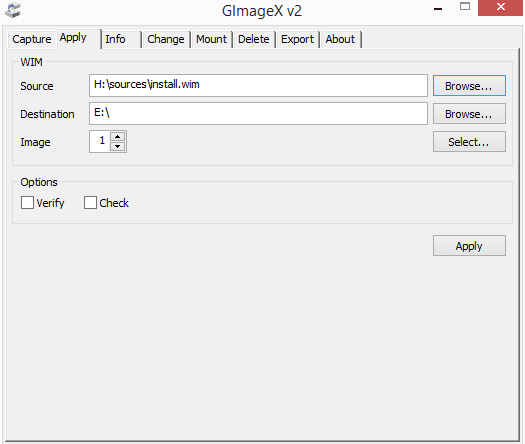Minimize the GImageX window
The image size is (525, 444).
438,8
